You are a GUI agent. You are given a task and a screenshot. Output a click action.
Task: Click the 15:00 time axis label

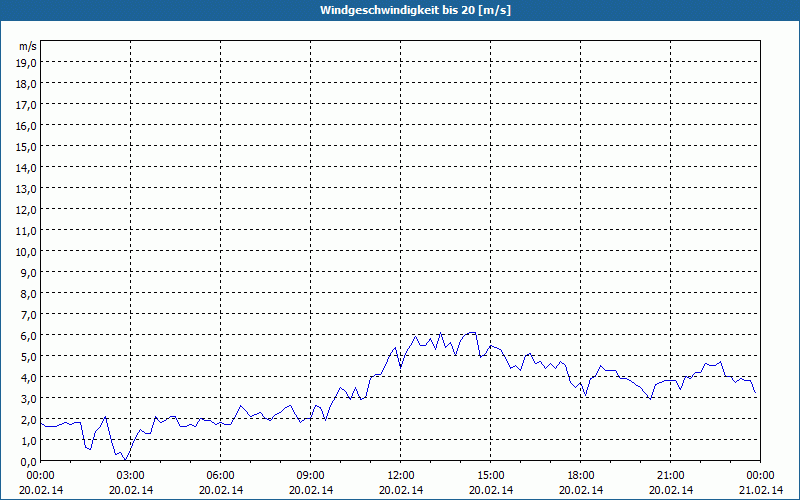491,476
